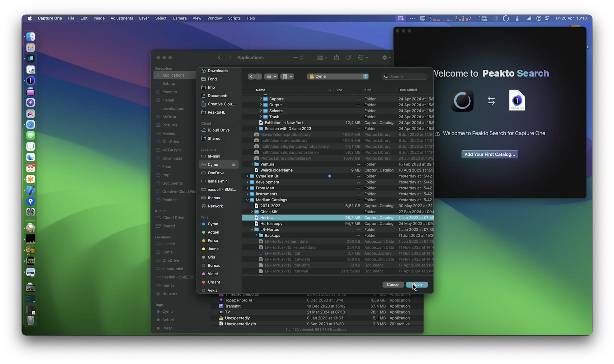Go forward in the file dialog
614x364 pixels.
[x=258, y=77]
